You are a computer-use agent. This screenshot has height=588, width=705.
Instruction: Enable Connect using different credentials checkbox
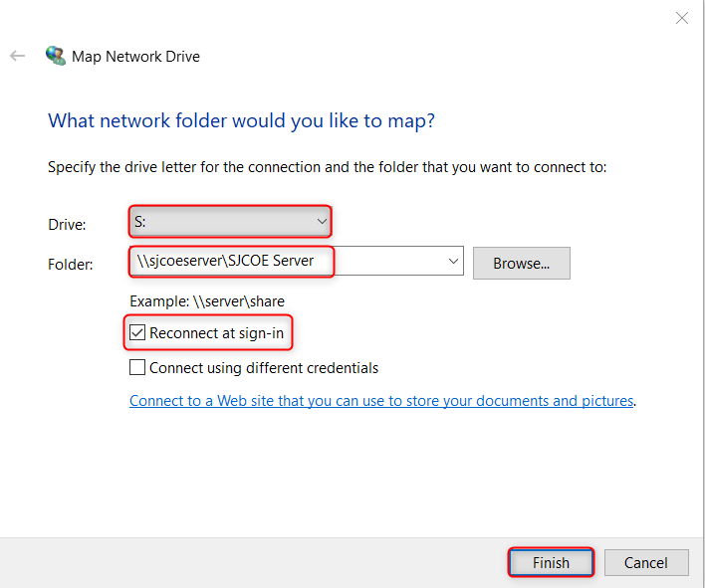point(137,368)
